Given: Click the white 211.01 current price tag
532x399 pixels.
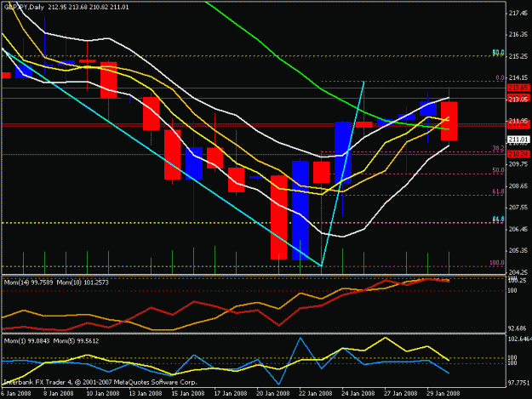Looking at the screenshot, I should click(x=518, y=140).
